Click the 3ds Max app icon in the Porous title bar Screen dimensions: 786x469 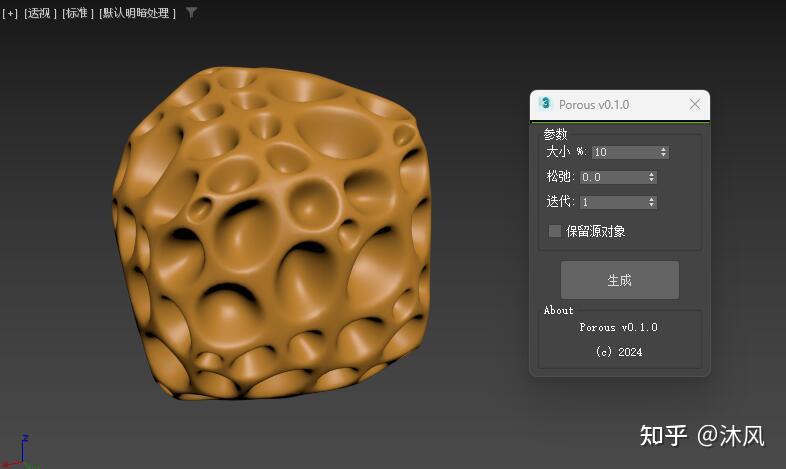(x=545, y=104)
